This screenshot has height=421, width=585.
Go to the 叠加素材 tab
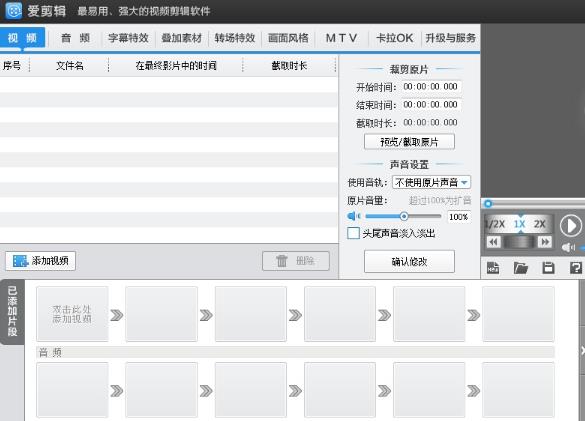182,38
